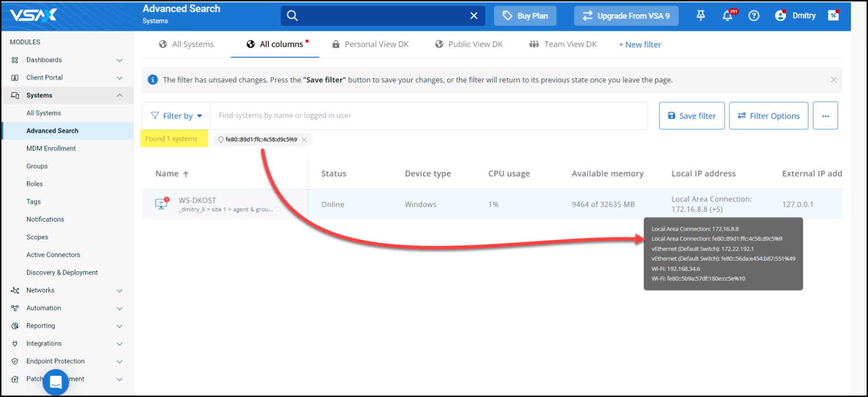Click the Status column header
This screenshot has height=397, width=868.
334,174
